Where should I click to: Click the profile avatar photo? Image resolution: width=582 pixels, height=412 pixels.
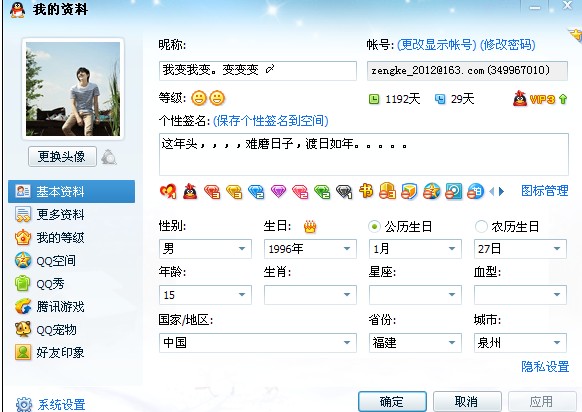pyautogui.click(x=73, y=89)
